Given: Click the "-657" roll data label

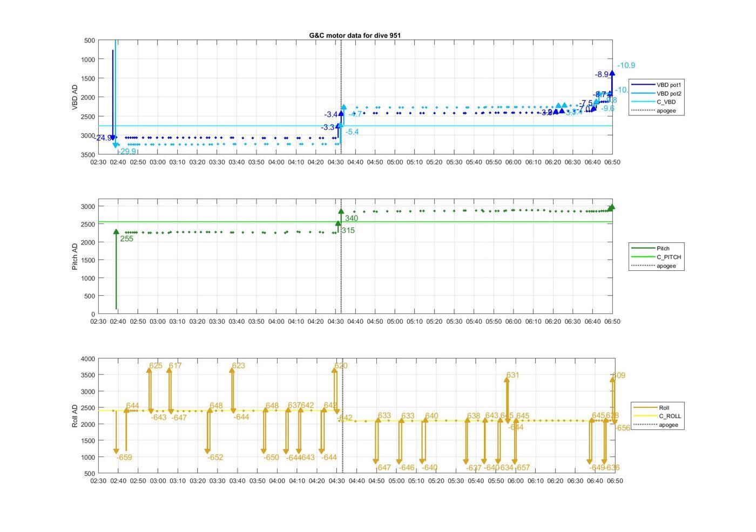Looking at the screenshot, I should [x=522, y=468].
